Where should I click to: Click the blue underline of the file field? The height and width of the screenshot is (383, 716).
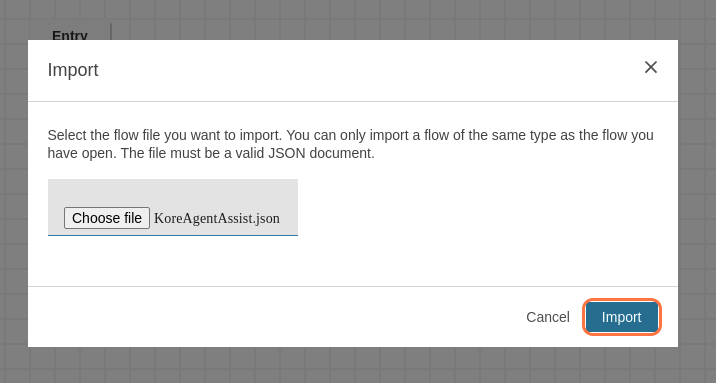173,235
